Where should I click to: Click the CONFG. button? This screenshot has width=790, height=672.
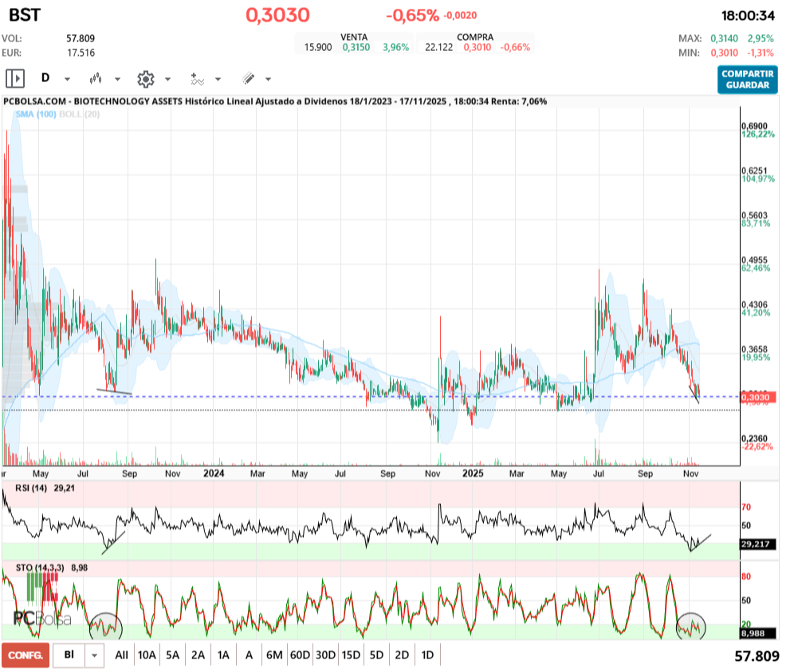(27, 654)
